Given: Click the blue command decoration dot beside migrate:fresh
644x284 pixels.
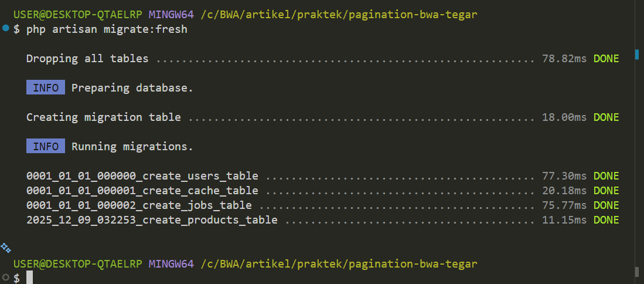Looking at the screenshot, I should tap(6, 28).
